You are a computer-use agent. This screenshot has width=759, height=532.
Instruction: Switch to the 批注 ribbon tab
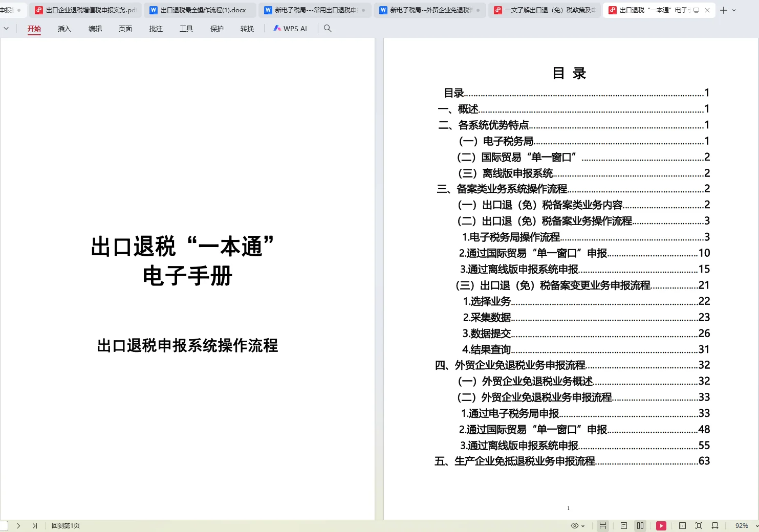156,29
